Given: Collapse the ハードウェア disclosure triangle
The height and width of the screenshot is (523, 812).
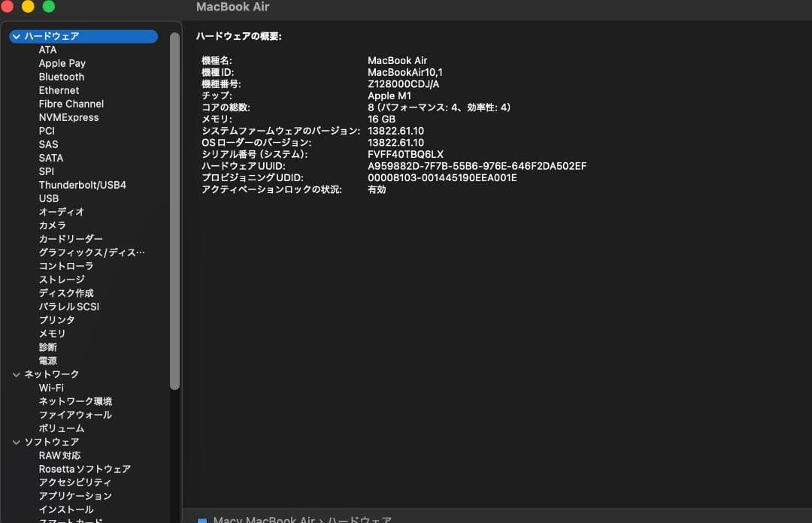Looking at the screenshot, I should tap(17, 36).
